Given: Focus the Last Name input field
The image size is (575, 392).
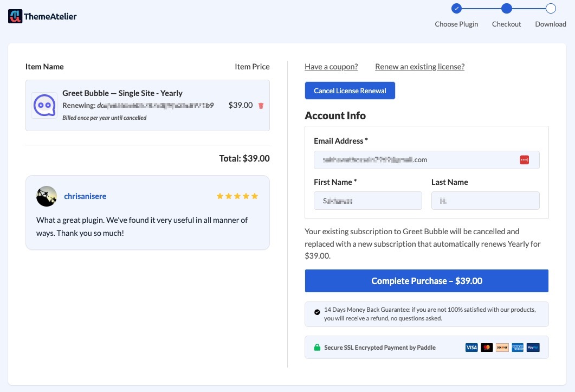Looking at the screenshot, I should pos(485,201).
